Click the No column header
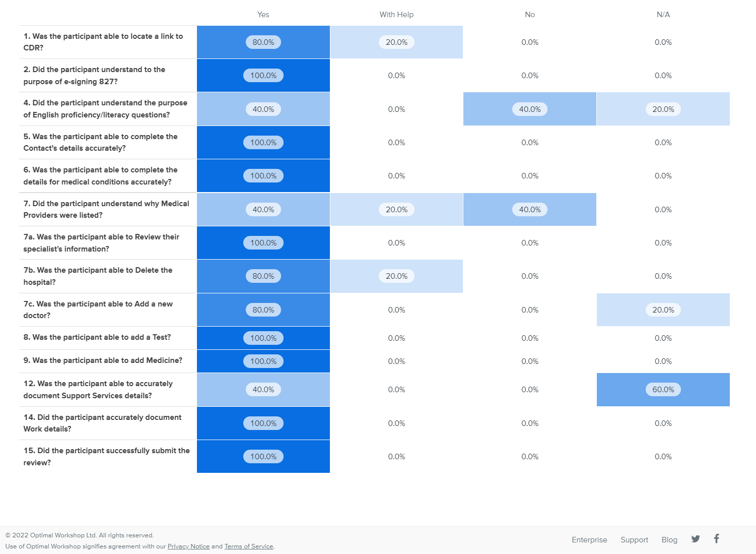The image size is (756, 554). pos(530,15)
